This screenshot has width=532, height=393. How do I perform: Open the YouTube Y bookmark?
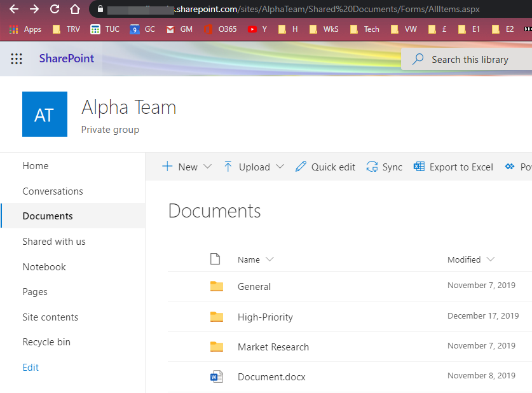tap(257, 29)
